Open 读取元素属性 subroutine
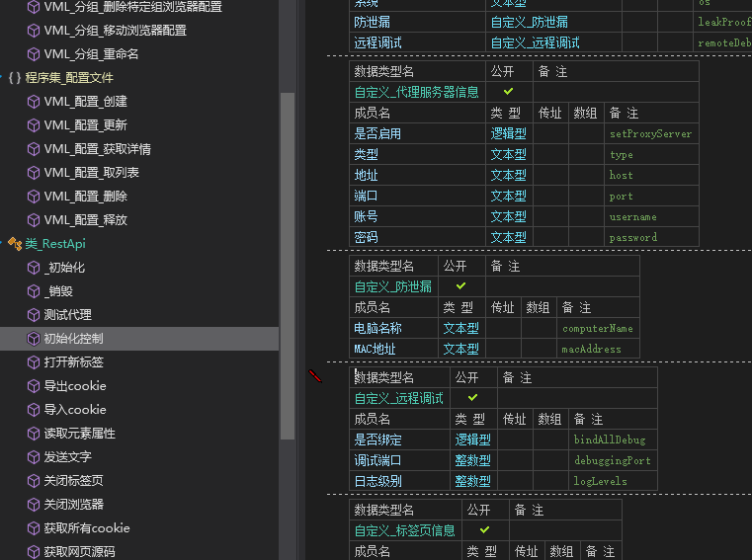 80,434
